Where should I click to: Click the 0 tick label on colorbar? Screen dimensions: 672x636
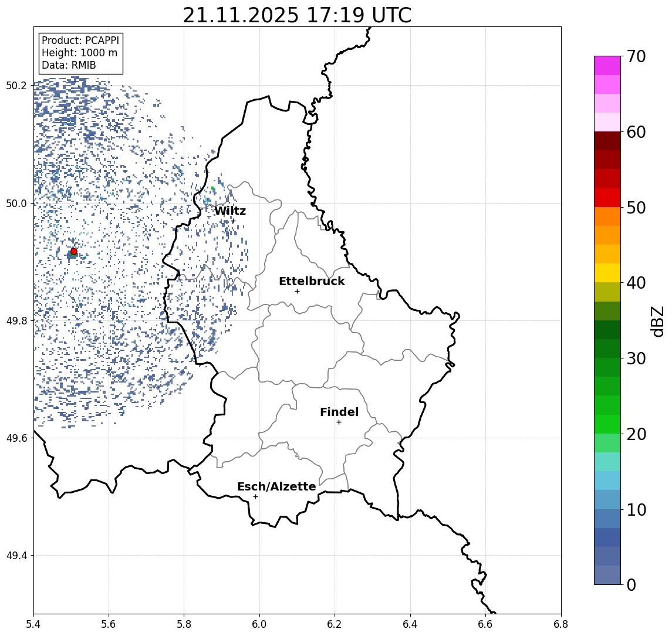tap(632, 584)
